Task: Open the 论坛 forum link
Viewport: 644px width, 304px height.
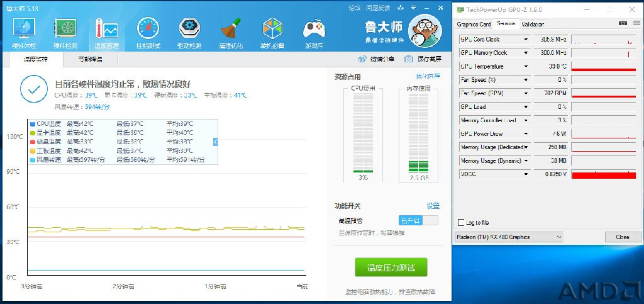Action: click(x=355, y=8)
